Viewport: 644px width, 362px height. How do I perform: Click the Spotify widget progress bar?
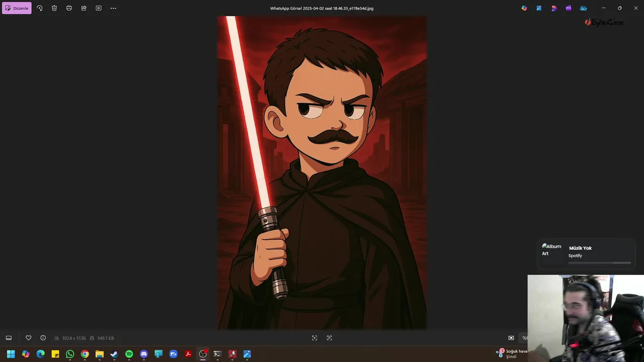(x=599, y=262)
